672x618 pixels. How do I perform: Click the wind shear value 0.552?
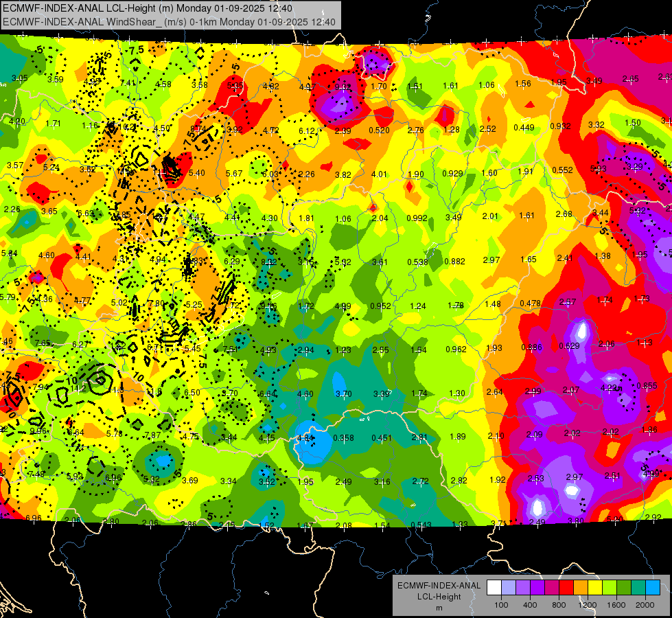click(x=562, y=170)
